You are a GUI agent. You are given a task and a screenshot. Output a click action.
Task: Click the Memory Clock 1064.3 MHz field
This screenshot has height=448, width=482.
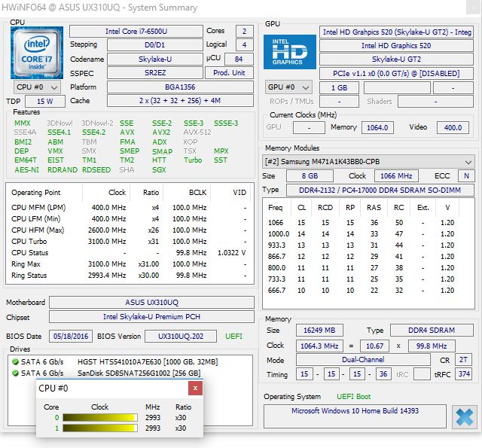click(x=319, y=346)
